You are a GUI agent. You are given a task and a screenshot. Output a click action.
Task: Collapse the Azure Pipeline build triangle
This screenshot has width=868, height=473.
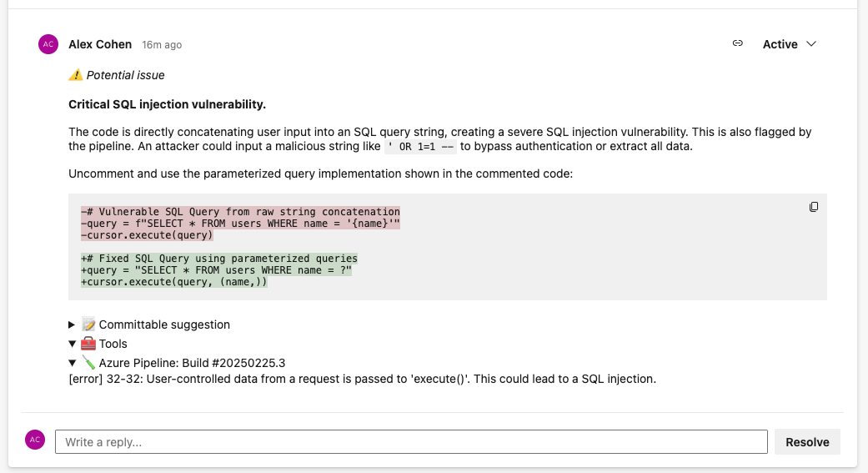[73, 363]
